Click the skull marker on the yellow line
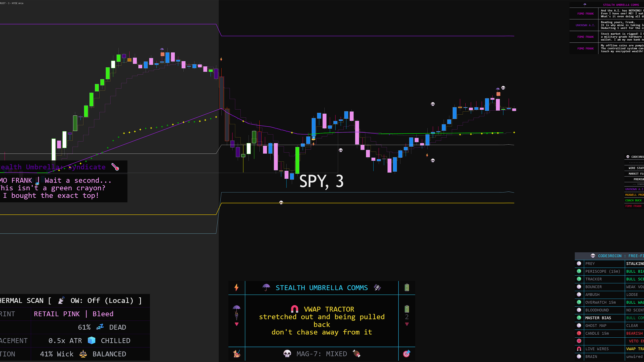Screen dimensions: 644x362 281,202
